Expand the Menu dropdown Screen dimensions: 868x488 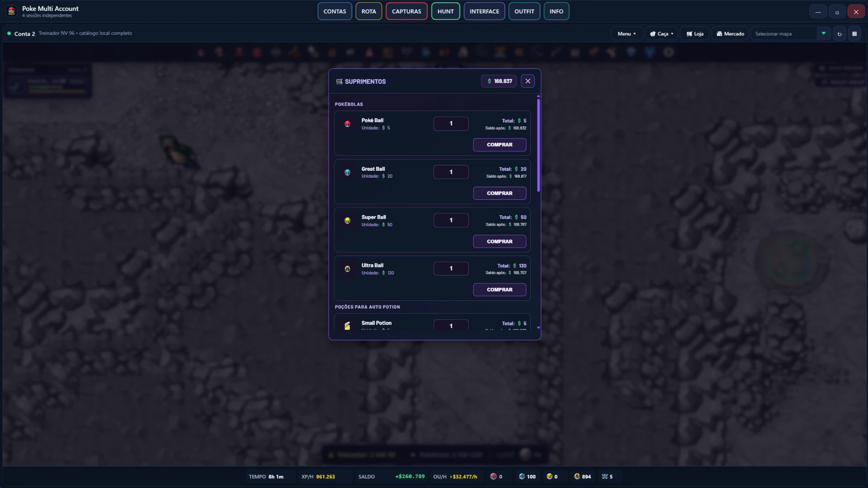pos(626,34)
